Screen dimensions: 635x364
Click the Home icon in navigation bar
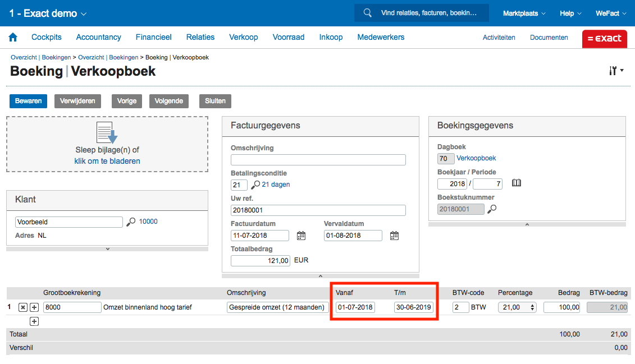(13, 38)
